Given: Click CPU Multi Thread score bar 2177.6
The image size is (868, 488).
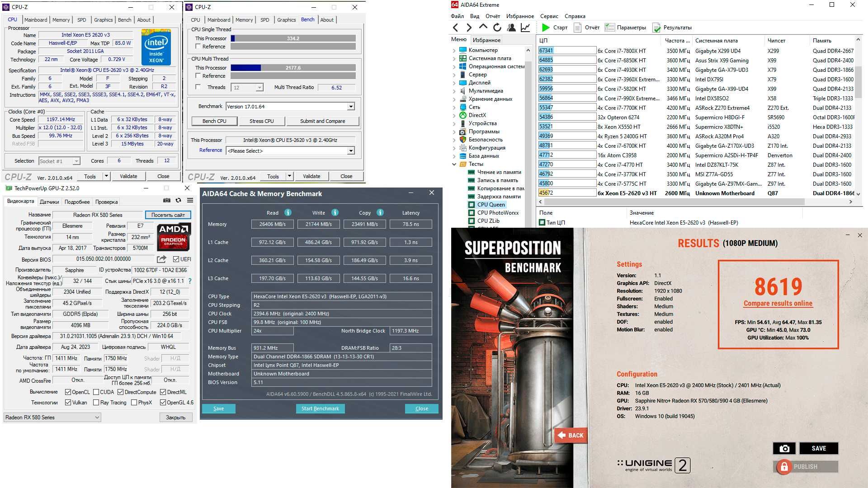Looking at the screenshot, I should (x=293, y=68).
